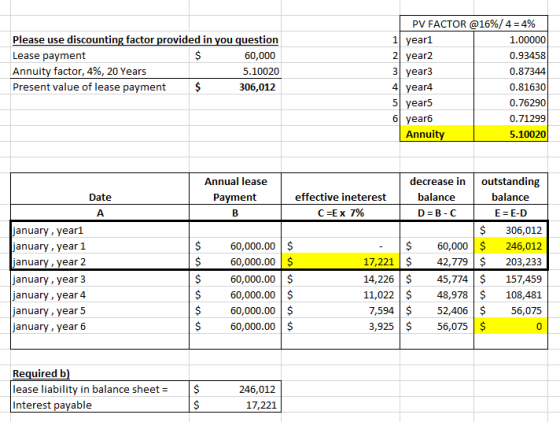Screen dimensions: 560x422
Task: Select the 246,012 lease liability answer cell
Action: click(x=235, y=389)
